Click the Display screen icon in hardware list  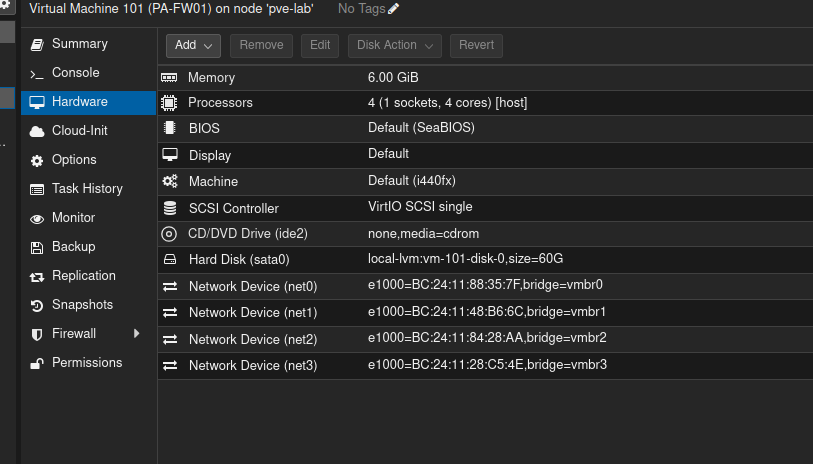[x=170, y=154]
